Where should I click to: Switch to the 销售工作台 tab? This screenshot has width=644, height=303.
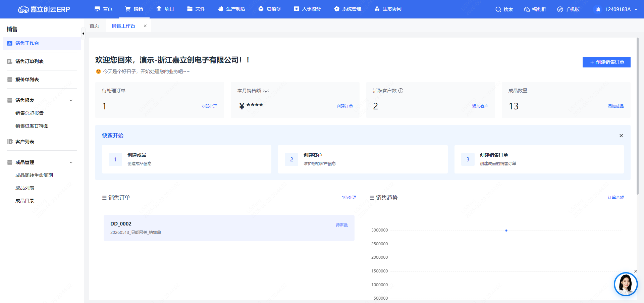pyautogui.click(x=123, y=26)
